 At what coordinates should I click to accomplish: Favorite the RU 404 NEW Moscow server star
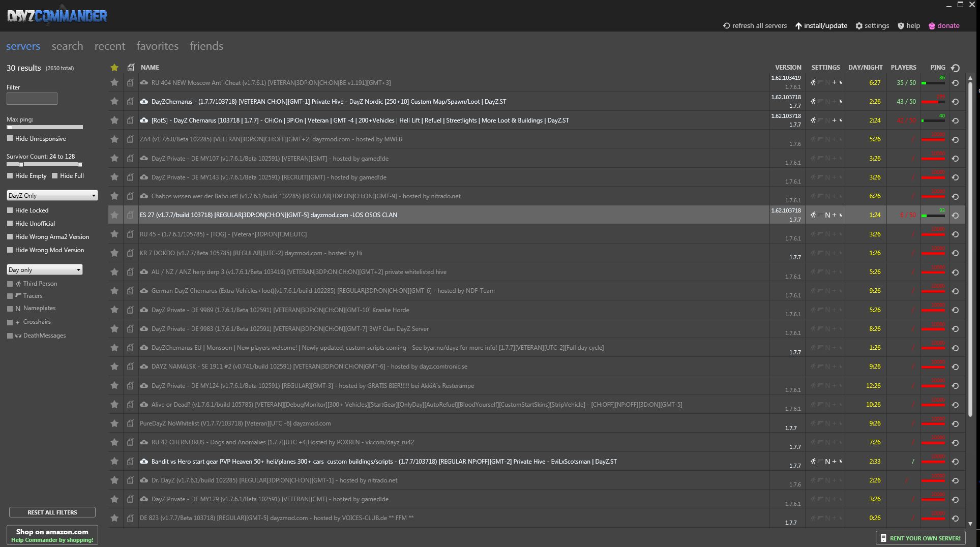click(x=114, y=82)
